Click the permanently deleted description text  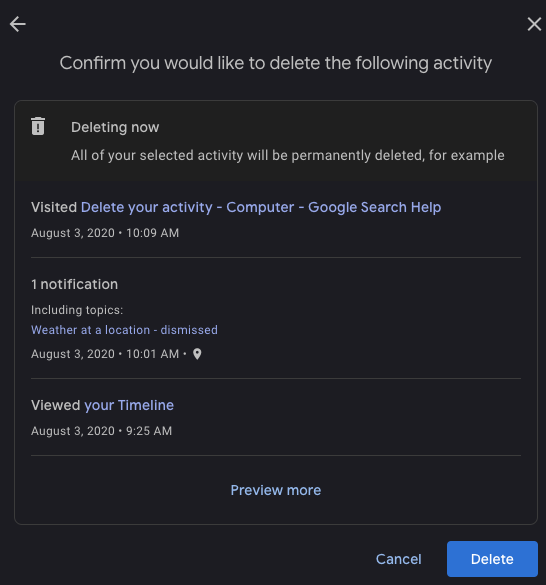pyautogui.click(x=288, y=155)
